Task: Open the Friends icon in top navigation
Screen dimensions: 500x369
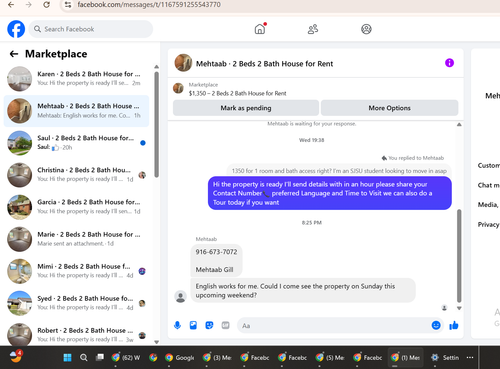Action: tap(313, 29)
